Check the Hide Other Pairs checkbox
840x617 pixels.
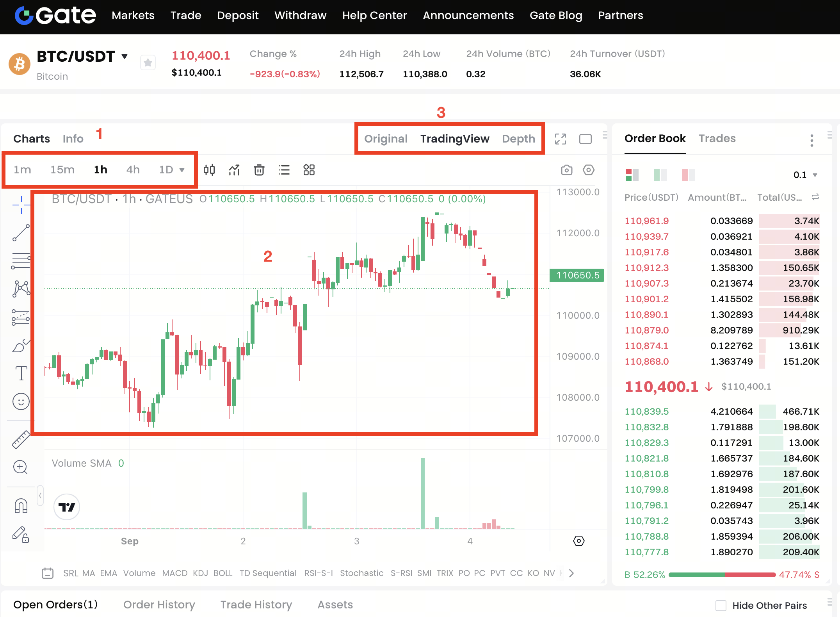pyautogui.click(x=721, y=605)
